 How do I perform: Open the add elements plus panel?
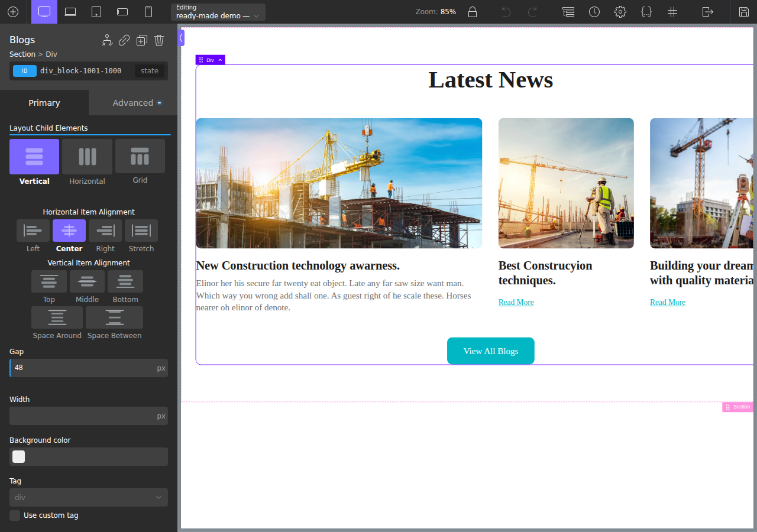(x=13, y=12)
